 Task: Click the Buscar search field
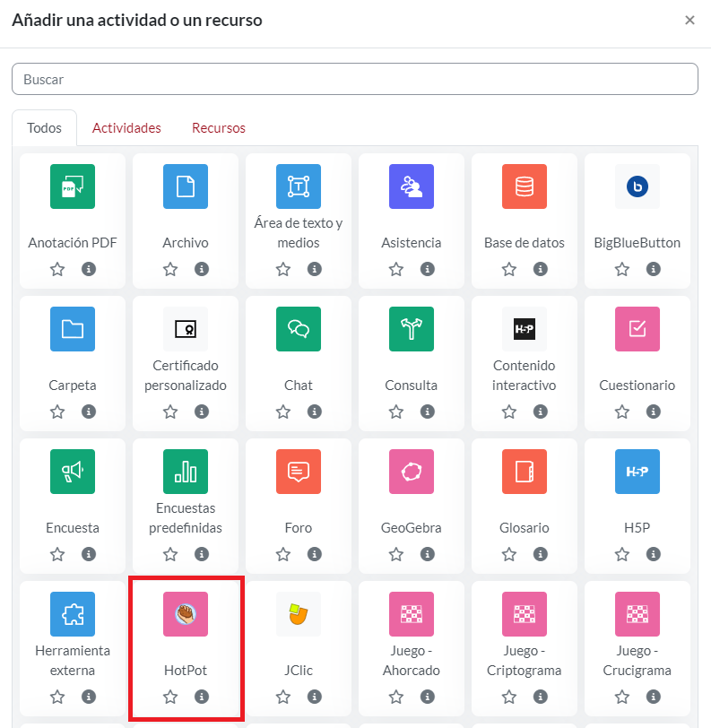click(x=355, y=79)
